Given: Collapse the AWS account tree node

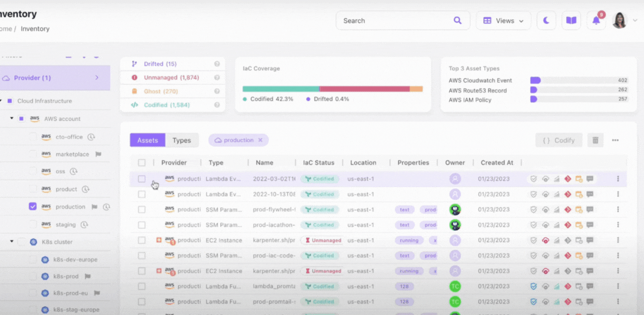Looking at the screenshot, I should (x=12, y=119).
